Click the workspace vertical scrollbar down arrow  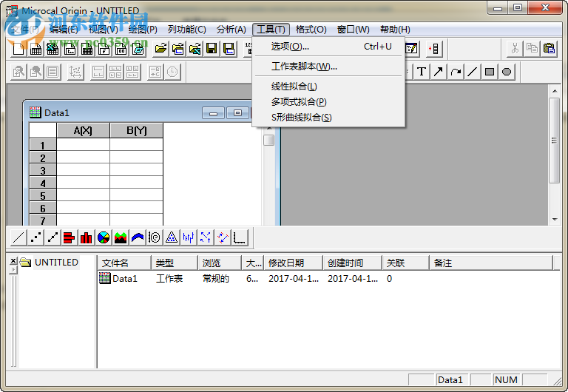tap(555, 220)
